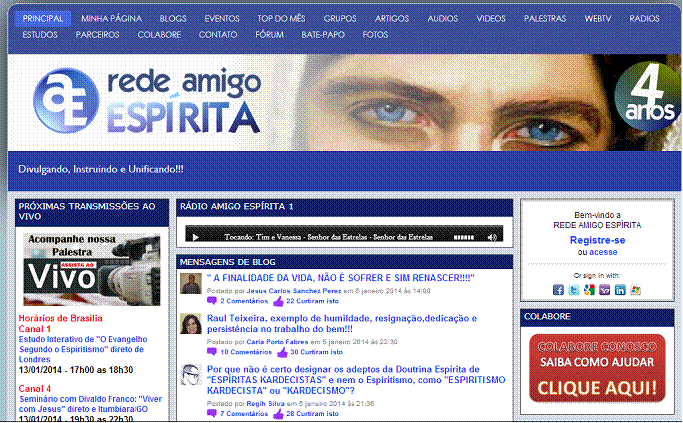Click the Registre-se link

click(597, 240)
